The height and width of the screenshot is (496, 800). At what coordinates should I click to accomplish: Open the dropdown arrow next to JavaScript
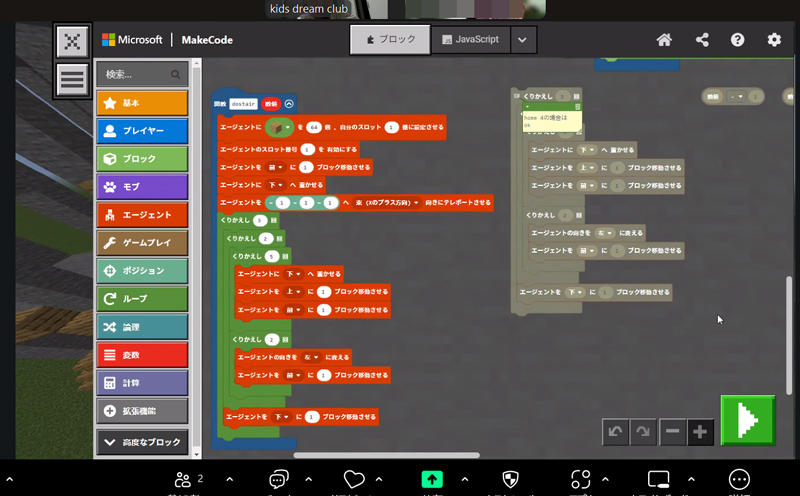click(x=523, y=40)
